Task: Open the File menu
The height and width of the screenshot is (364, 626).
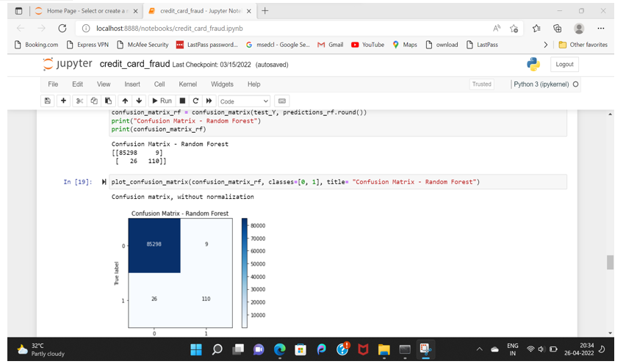Action: coord(53,84)
